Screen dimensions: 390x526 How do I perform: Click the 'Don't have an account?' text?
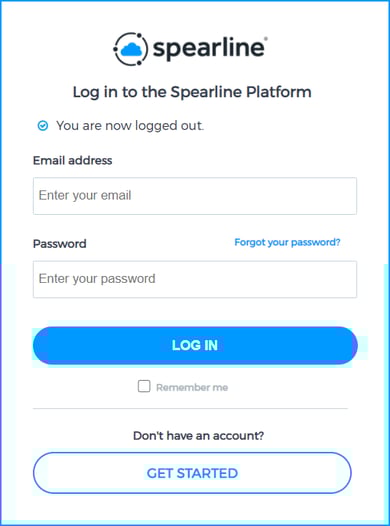coord(199,435)
